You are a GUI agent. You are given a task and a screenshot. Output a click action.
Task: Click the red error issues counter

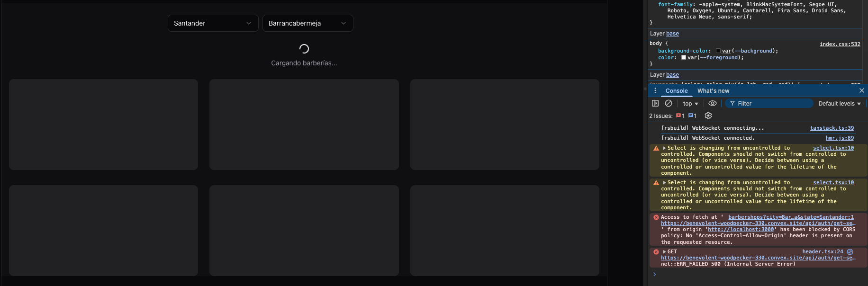(680, 116)
